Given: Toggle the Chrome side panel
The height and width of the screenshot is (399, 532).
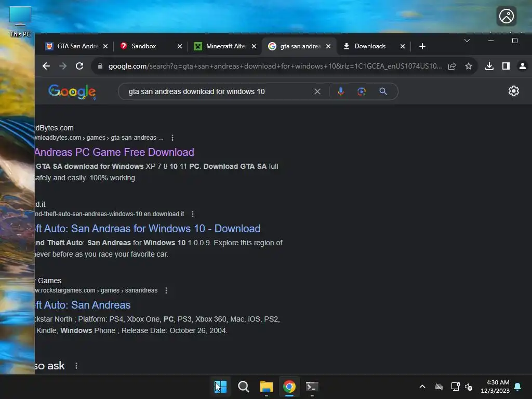Looking at the screenshot, I should 506,66.
